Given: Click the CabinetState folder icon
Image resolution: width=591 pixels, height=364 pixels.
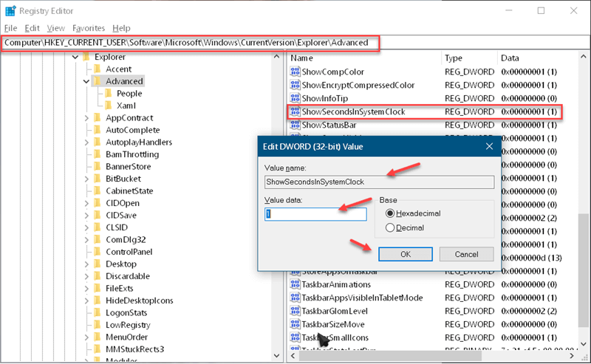Looking at the screenshot, I should (98, 190).
